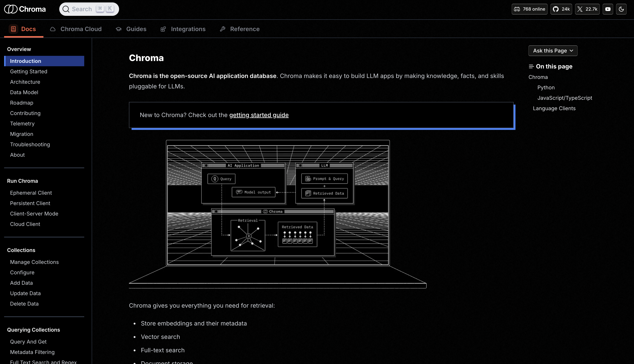This screenshot has width=634, height=364.
Task: Click the Chroma logo in header
Action: pyautogui.click(x=25, y=9)
